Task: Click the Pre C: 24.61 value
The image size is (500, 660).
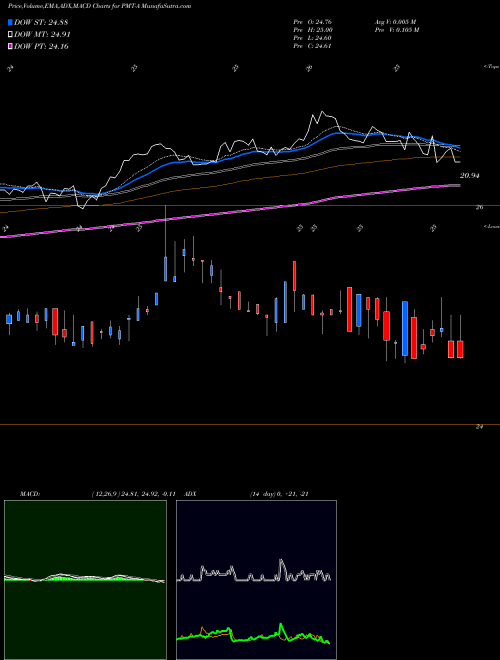Action: tap(313, 46)
